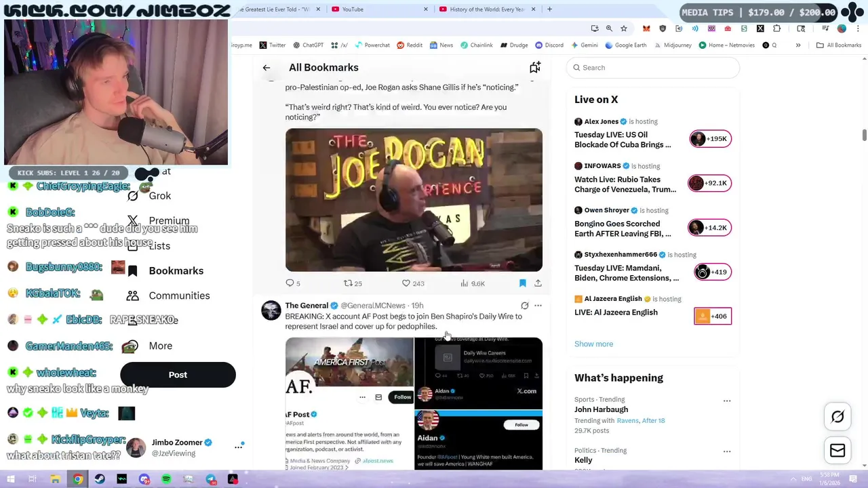
Task: Open the Daily Wire Careers screenshot image
Action: [x=479, y=373]
